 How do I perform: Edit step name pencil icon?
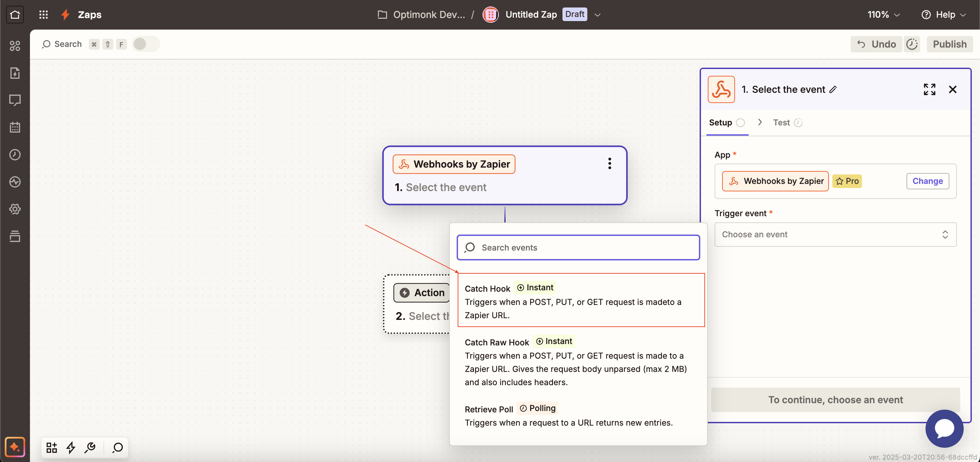pyautogui.click(x=833, y=89)
